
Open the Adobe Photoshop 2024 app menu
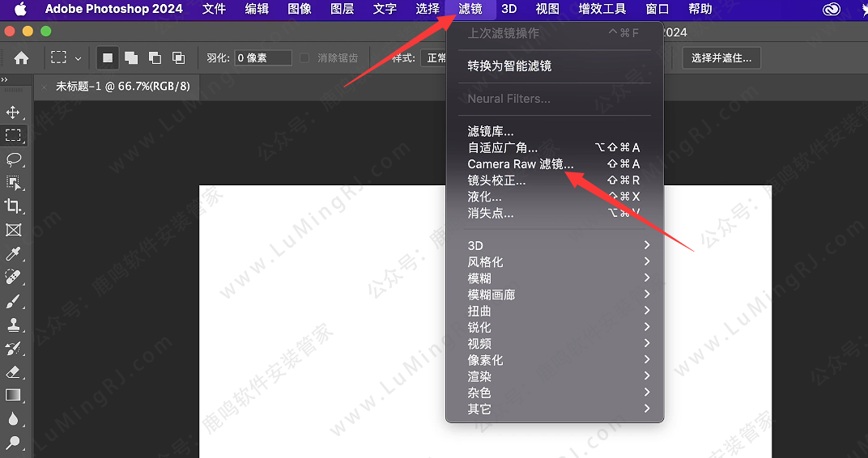click(114, 9)
